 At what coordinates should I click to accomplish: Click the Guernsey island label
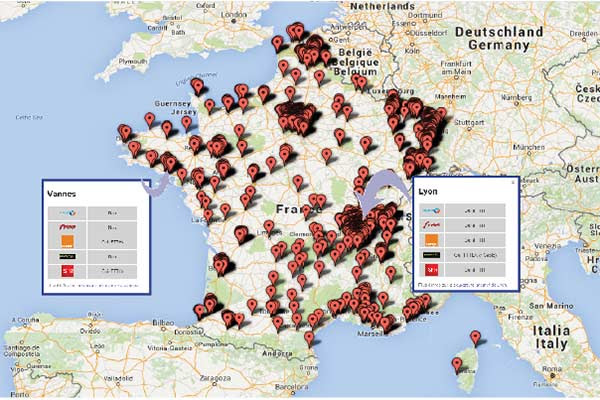[173, 104]
